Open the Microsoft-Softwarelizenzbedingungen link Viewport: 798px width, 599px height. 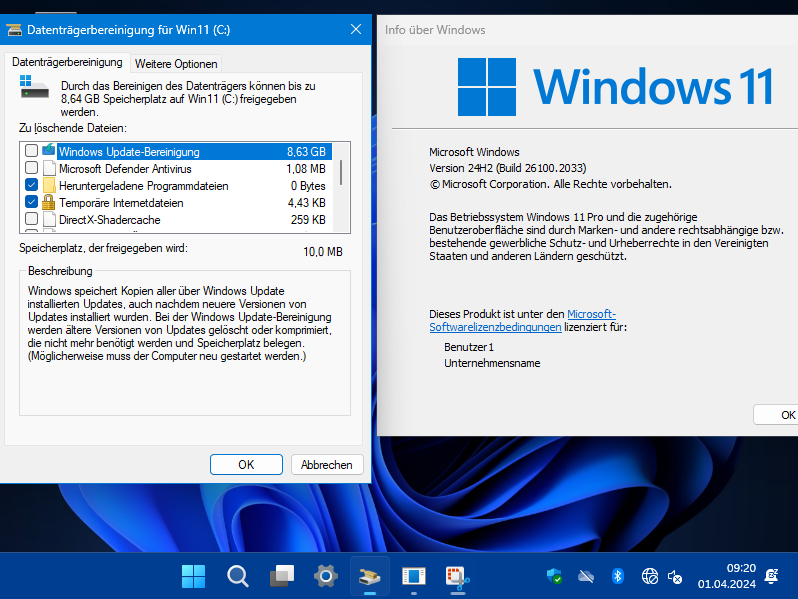tap(523, 321)
